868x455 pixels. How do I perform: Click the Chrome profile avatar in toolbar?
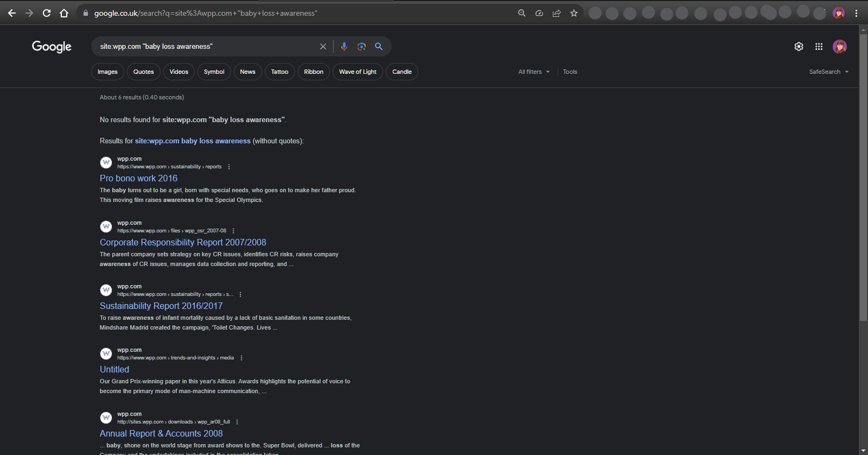(x=839, y=13)
